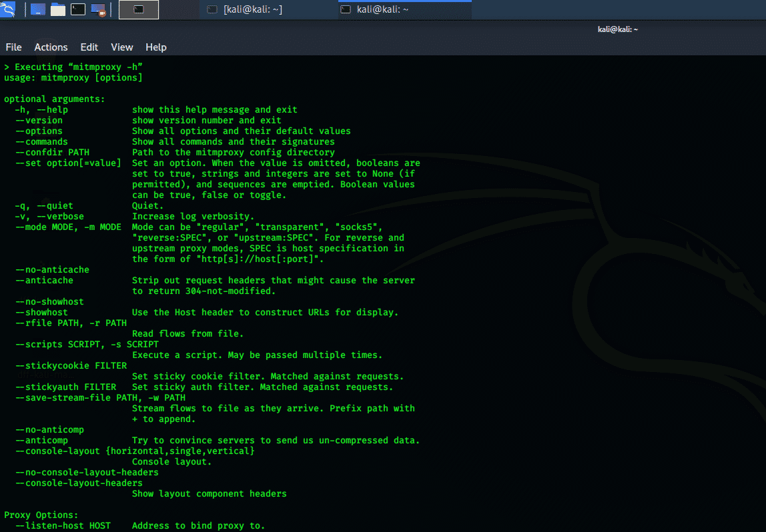Click the '--mode MODE, -m MODE' option text
The width and height of the screenshot is (766, 532).
[68, 227]
